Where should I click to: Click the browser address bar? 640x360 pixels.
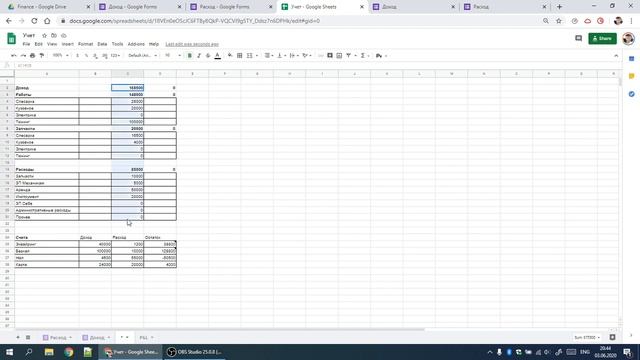[302, 21]
